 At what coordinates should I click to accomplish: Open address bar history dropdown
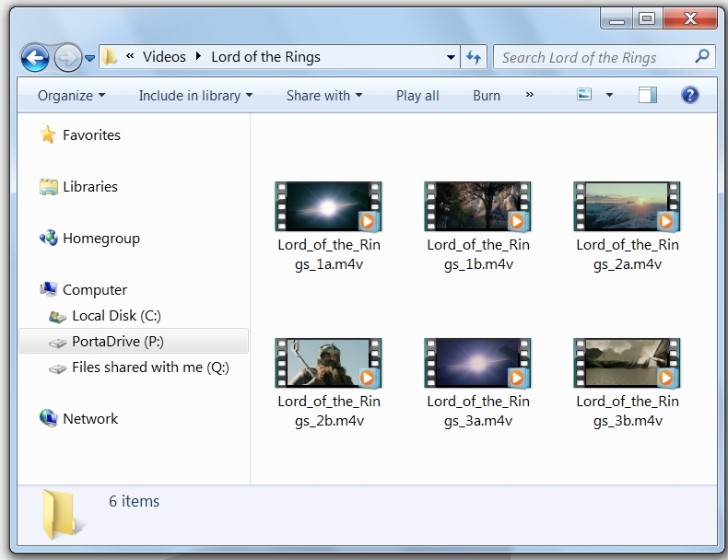pyautogui.click(x=451, y=57)
